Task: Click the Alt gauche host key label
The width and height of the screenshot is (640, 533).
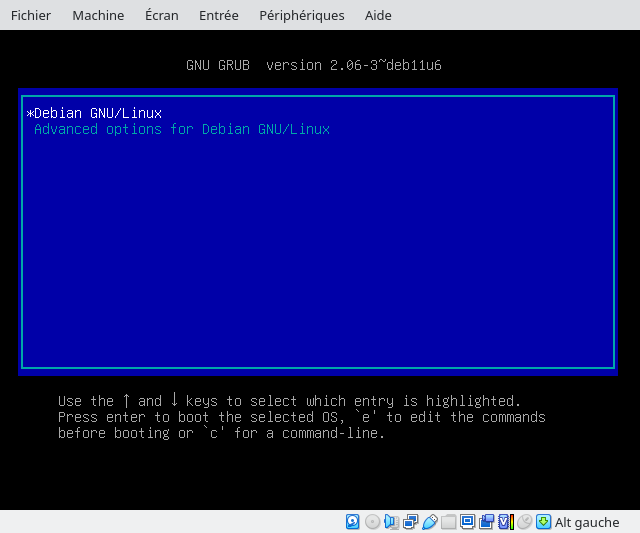Action: pyautogui.click(x=587, y=522)
